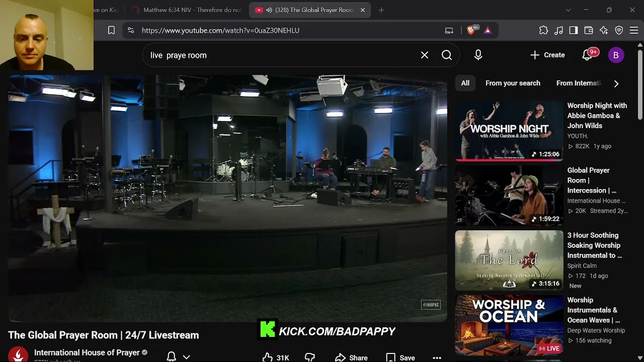Submit search with magnifier icon
Image resolution: width=644 pixels, height=362 pixels.
tap(447, 55)
